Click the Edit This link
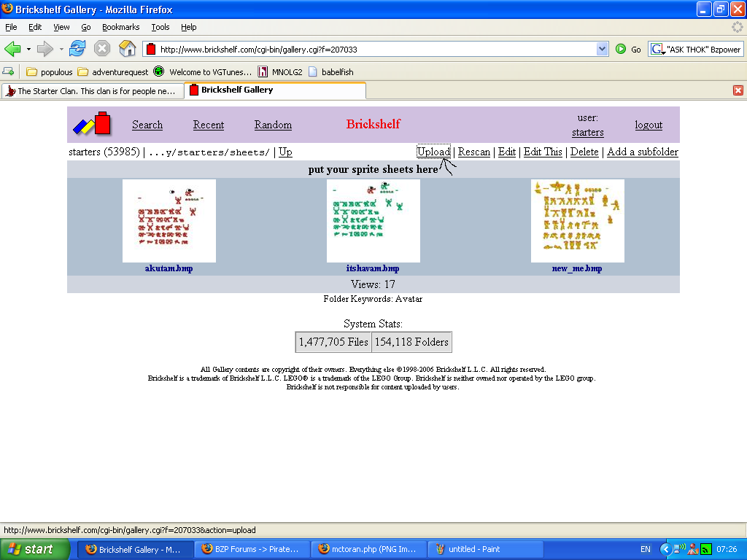747x560 pixels. [543, 152]
